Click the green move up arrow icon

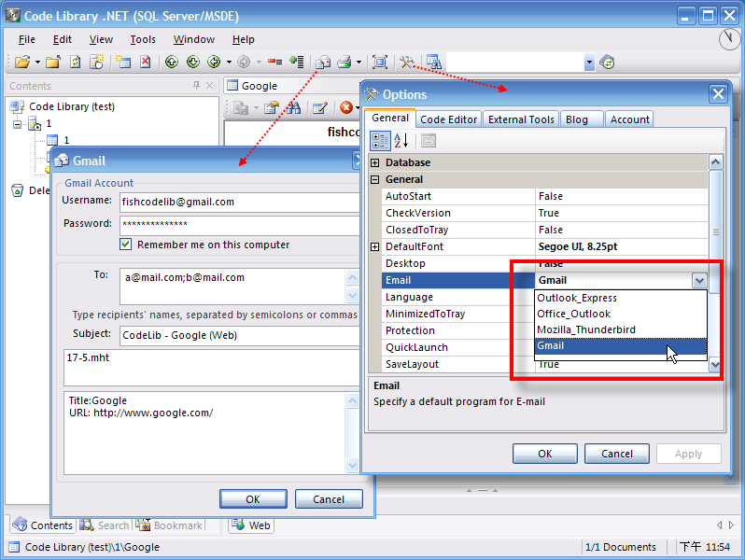pyautogui.click(x=172, y=62)
